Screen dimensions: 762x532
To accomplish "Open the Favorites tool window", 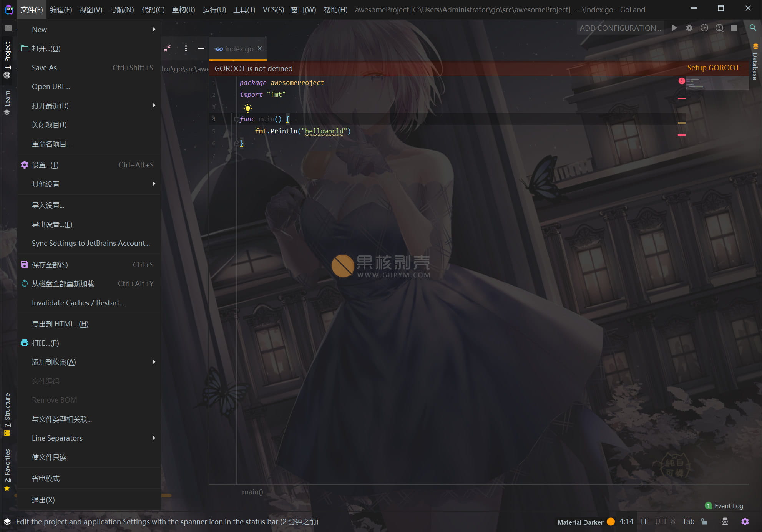I will coord(7,469).
